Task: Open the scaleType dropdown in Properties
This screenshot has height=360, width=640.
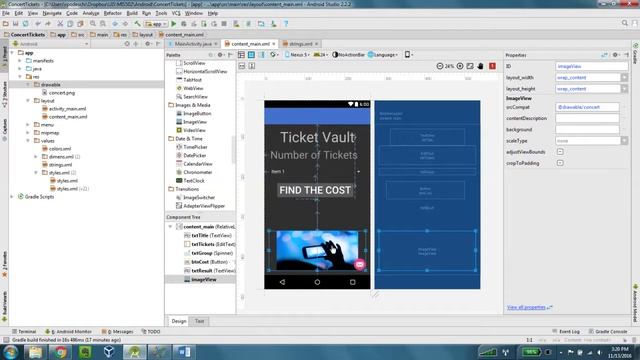Action: [x=624, y=141]
